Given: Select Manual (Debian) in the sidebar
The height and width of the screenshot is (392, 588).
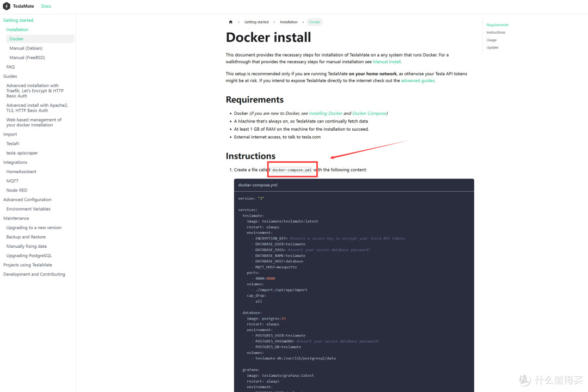Looking at the screenshot, I should (25, 48).
